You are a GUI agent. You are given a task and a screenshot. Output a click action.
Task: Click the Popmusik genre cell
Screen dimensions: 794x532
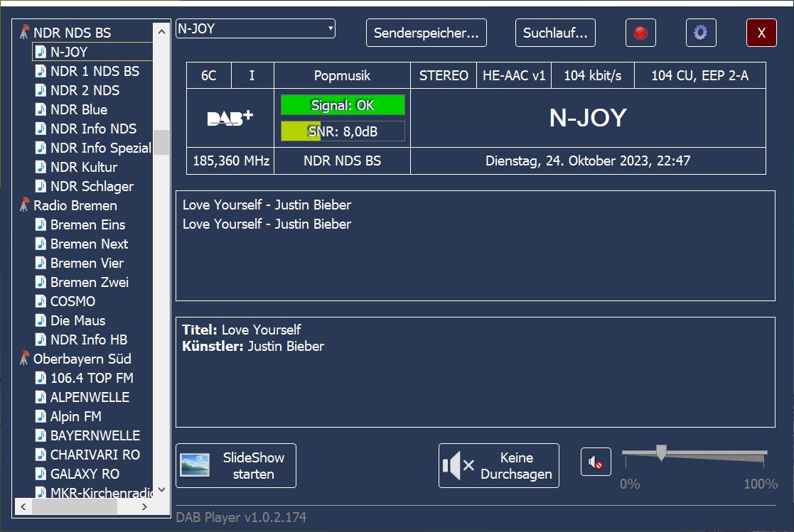(x=343, y=76)
